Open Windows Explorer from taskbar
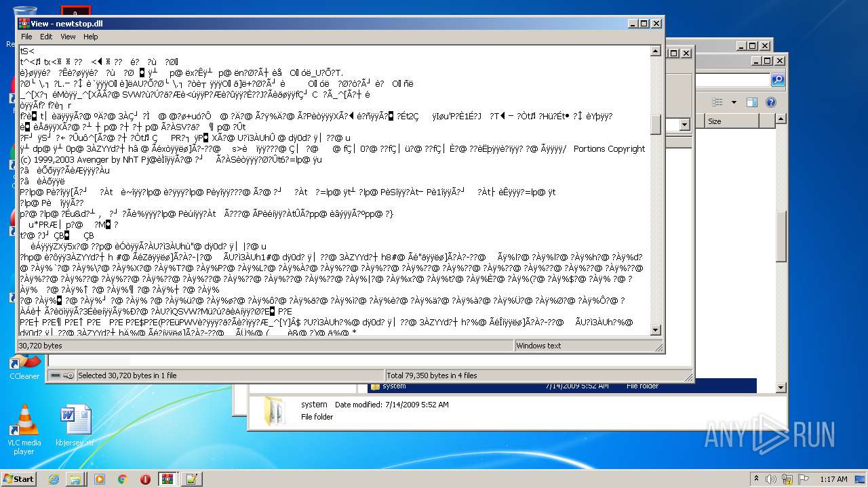The image size is (868, 488). click(x=75, y=479)
